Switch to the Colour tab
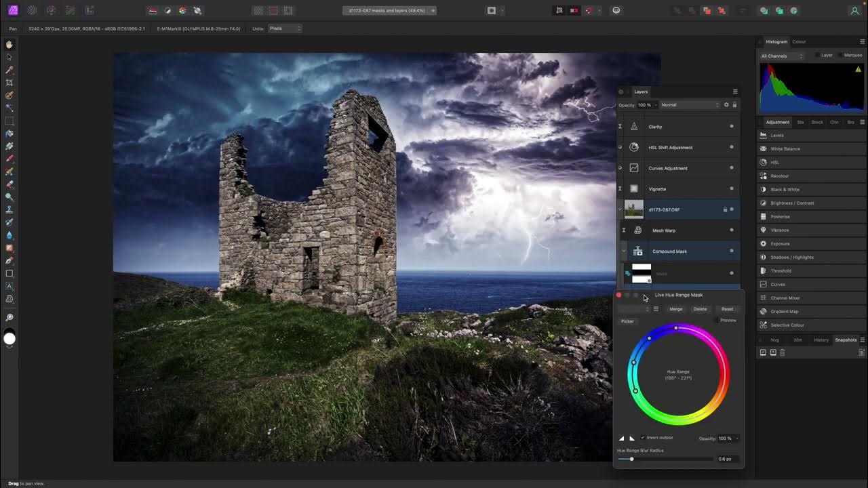868x488 pixels. [x=799, y=41]
